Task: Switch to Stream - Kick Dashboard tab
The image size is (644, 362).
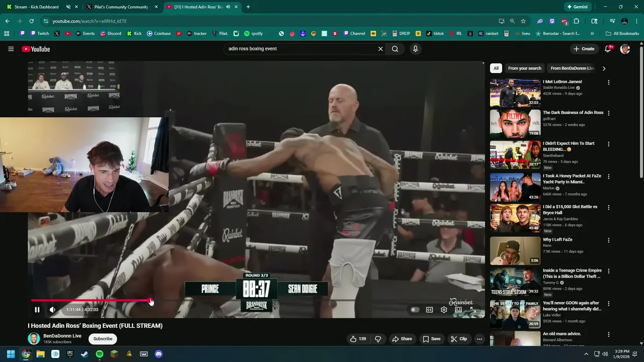Action: click(x=36, y=7)
